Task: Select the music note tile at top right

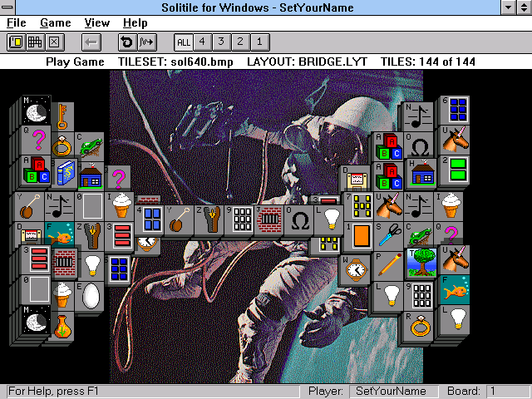Action: click(x=419, y=116)
